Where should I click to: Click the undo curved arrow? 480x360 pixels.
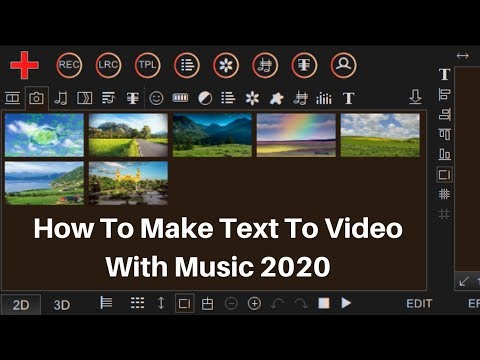click(x=277, y=304)
